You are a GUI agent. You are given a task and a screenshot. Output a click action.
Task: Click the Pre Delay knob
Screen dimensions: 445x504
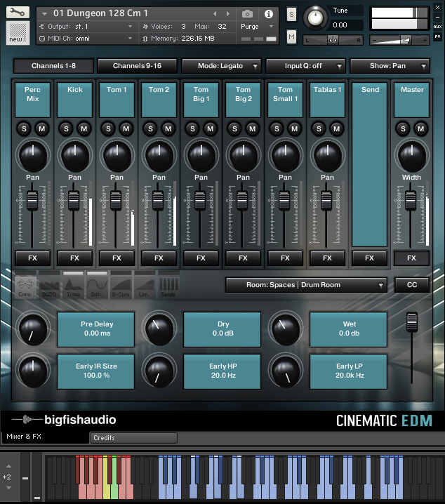click(x=33, y=329)
